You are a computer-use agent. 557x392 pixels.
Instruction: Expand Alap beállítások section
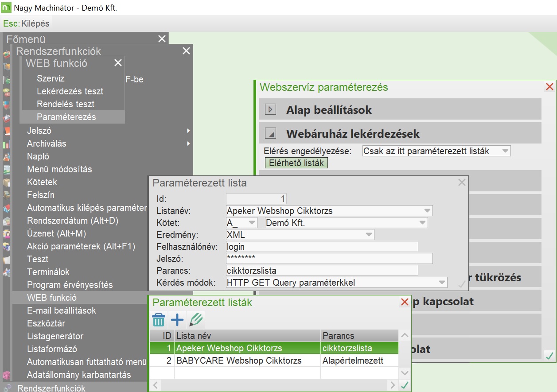point(270,109)
